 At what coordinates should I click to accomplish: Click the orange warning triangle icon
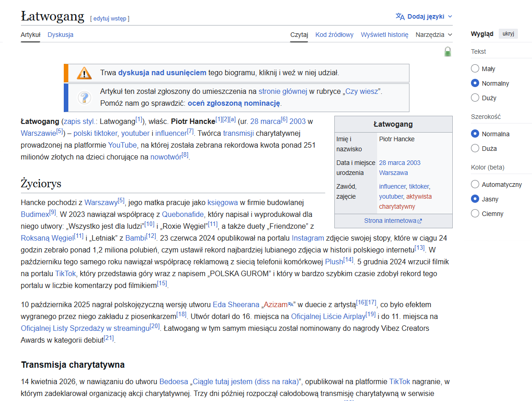click(x=84, y=73)
